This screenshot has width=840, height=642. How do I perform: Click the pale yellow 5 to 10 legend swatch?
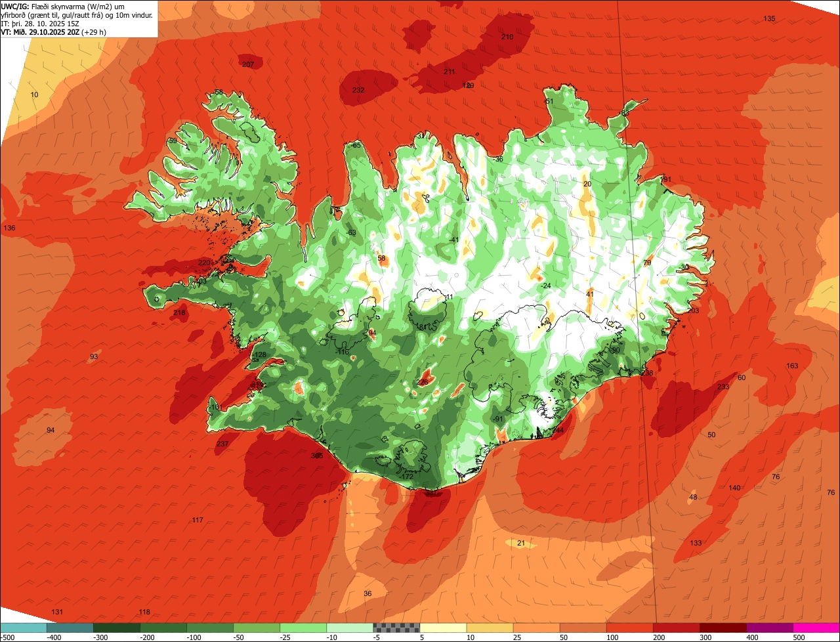[443, 628]
